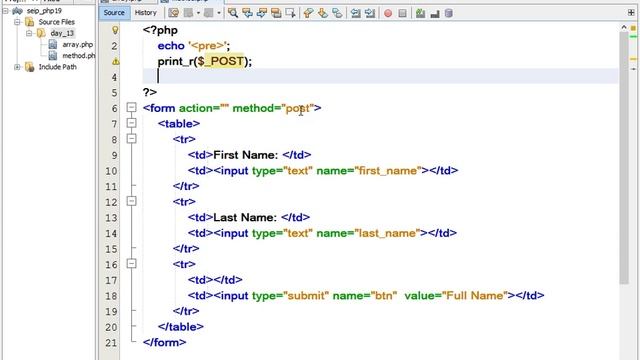Click "submit" type value on line 18

(306, 296)
